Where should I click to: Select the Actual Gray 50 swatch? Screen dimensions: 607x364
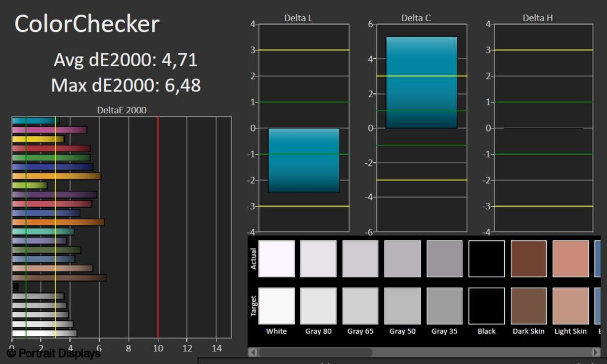(402, 259)
